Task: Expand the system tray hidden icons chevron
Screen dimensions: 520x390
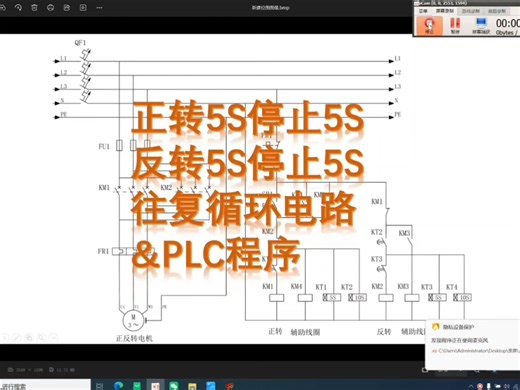Action: pyautogui.click(x=471, y=386)
